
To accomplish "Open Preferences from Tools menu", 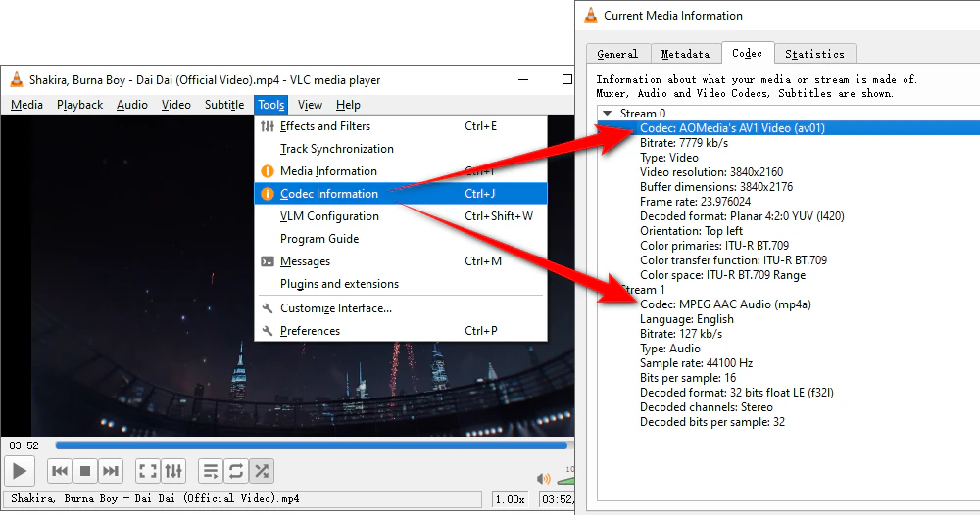I will pos(401,331).
